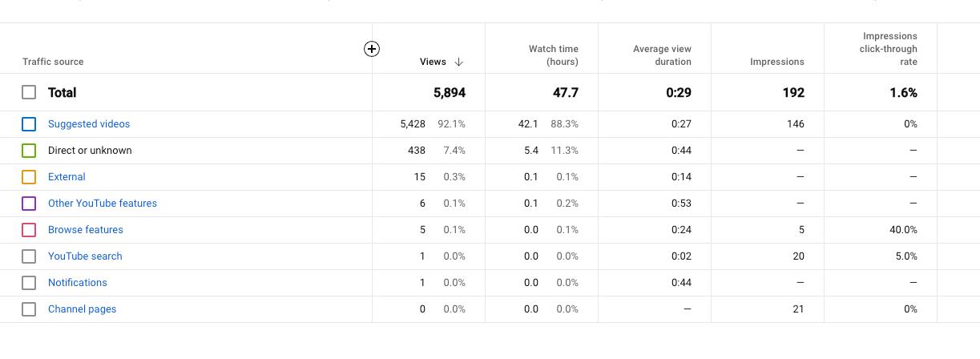Check the Suggested videos blue checkbox
This screenshot has width=980, height=359.
(x=29, y=124)
